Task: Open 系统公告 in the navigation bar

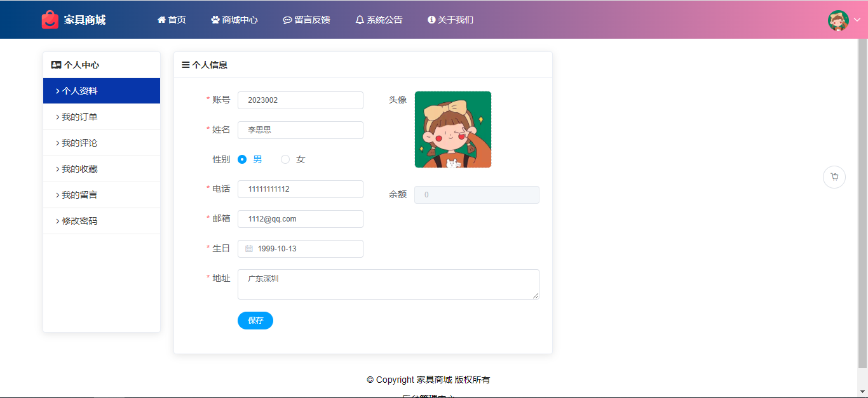Action: [379, 20]
